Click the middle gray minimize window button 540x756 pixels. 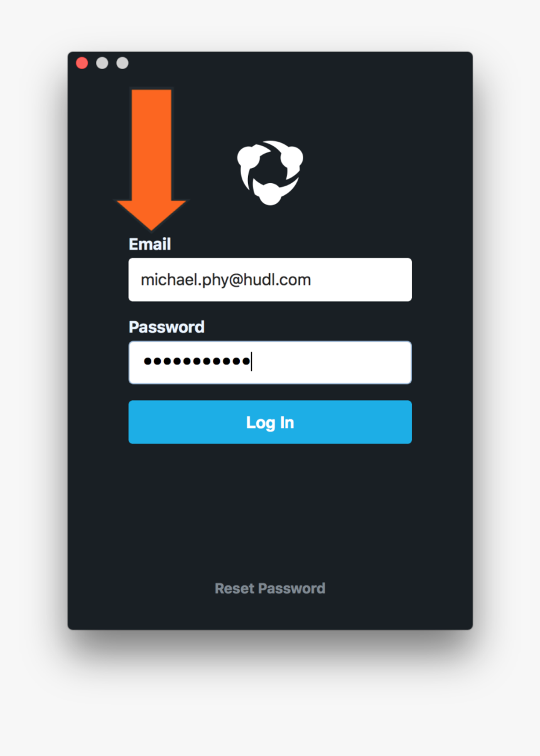click(102, 63)
